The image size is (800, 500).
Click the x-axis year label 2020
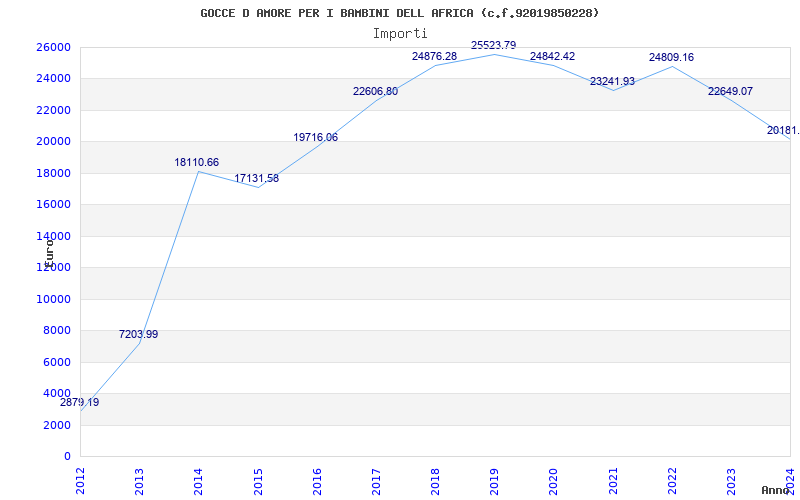(x=554, y=481)
